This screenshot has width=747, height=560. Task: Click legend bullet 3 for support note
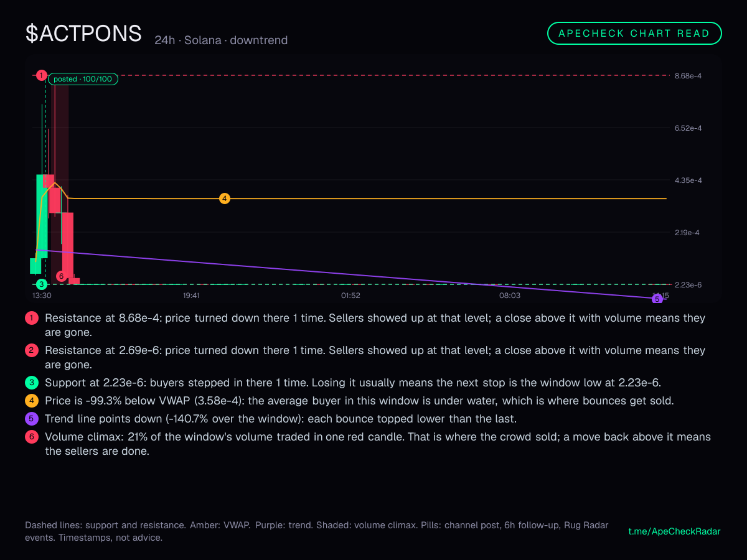coord(31,383)
